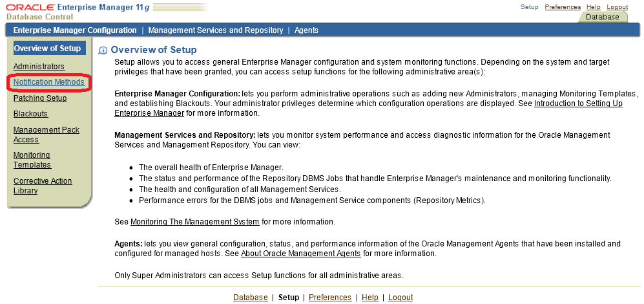Click 'health and configuration of all Management Services' bullet
Viewport: 644px width, 304px height.
[240, 190]
